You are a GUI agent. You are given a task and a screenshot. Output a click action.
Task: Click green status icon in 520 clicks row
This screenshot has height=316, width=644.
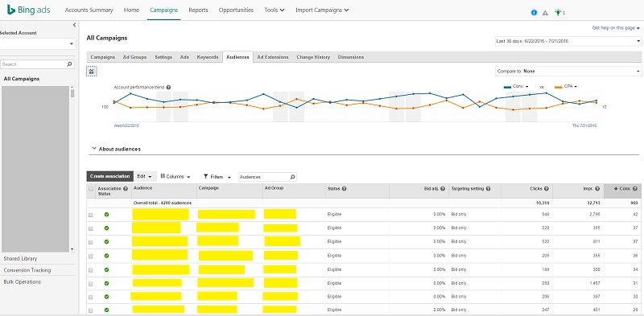(107, 242)
